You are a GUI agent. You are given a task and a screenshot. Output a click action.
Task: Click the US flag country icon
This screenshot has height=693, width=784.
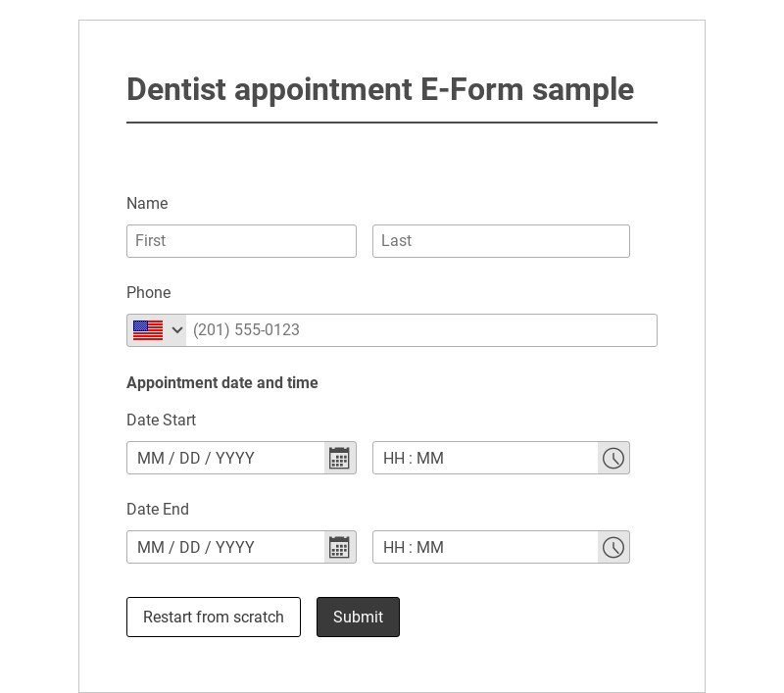148,330
